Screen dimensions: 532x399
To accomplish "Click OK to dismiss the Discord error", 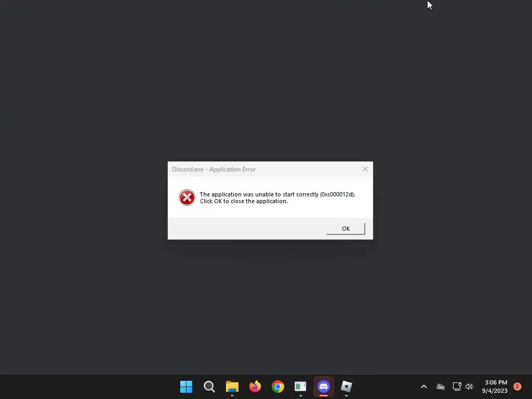I will coord(345,229).
